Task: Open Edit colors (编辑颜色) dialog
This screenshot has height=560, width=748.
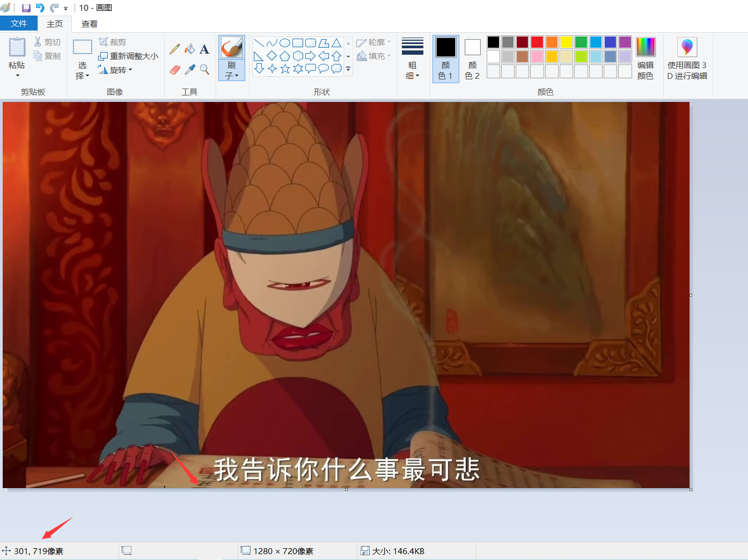Action: coord(646,58)
